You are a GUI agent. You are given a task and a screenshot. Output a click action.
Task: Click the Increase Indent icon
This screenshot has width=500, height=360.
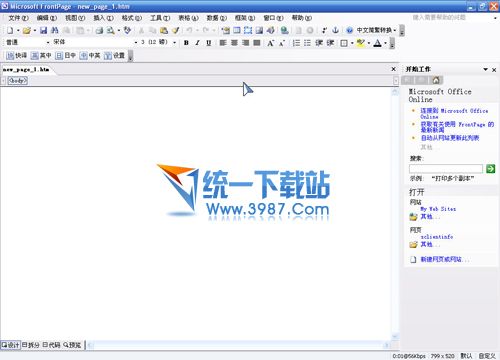click(x=330, y=43)
